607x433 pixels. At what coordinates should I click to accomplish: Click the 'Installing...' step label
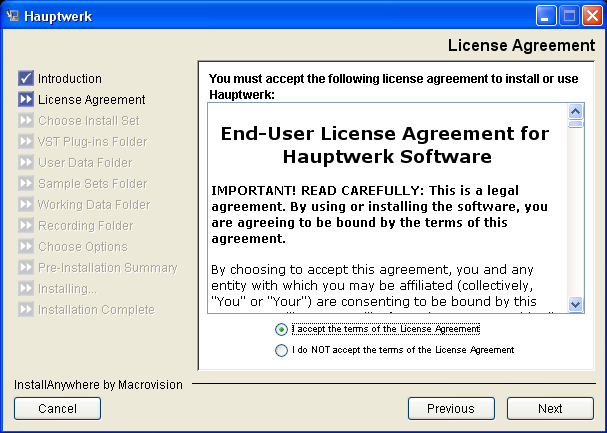coord(67,289)
